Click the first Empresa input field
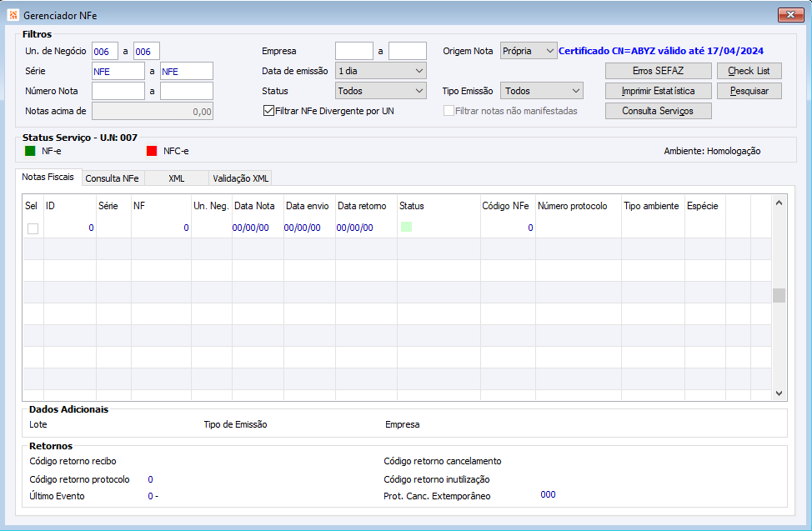 click(354, 51)
